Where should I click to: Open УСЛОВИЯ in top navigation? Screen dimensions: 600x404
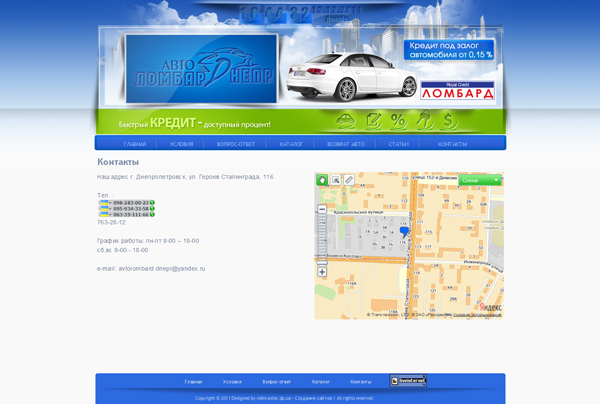coord(181,144)
